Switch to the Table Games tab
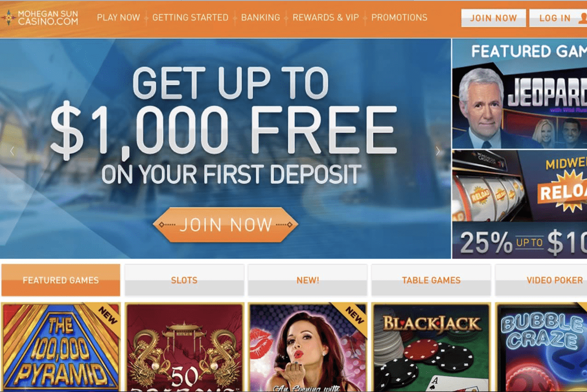Screen dimensions: 587x392 click(x=431, y=280)
